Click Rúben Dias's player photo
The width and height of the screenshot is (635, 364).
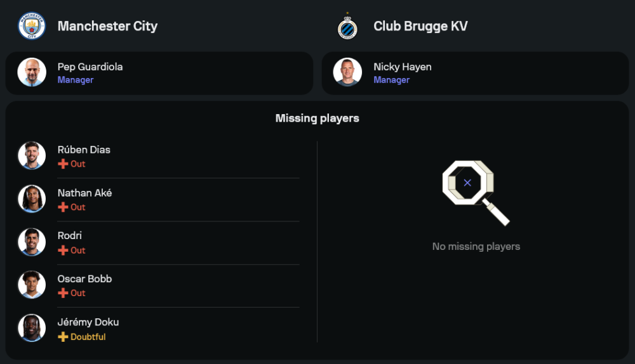[32, 155]
